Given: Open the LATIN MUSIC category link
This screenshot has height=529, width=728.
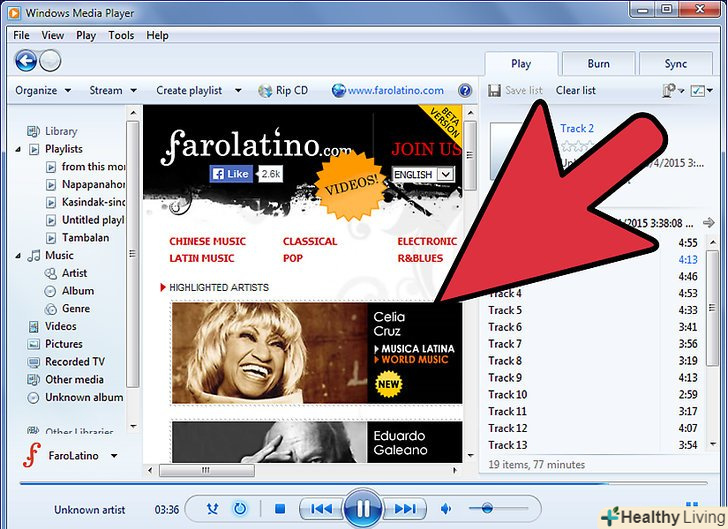Looking at the screenshot, I should tap(202, 258).
